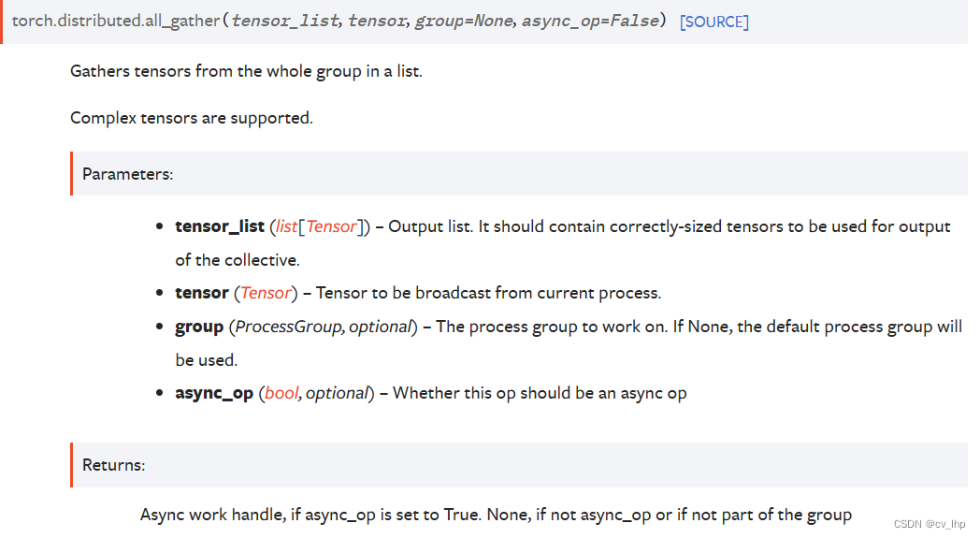
Task: Click the 'Returns:' heading
Action: click(x=114, y=465)
